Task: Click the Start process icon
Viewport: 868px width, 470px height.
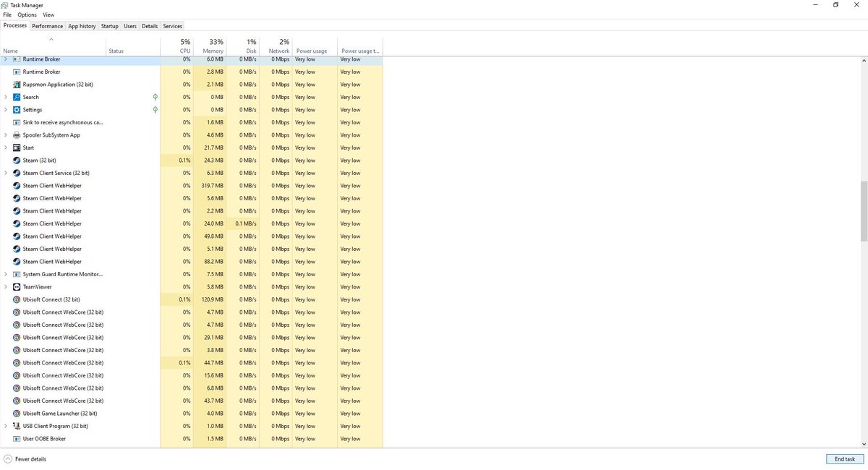Action: tap(17, 148)
